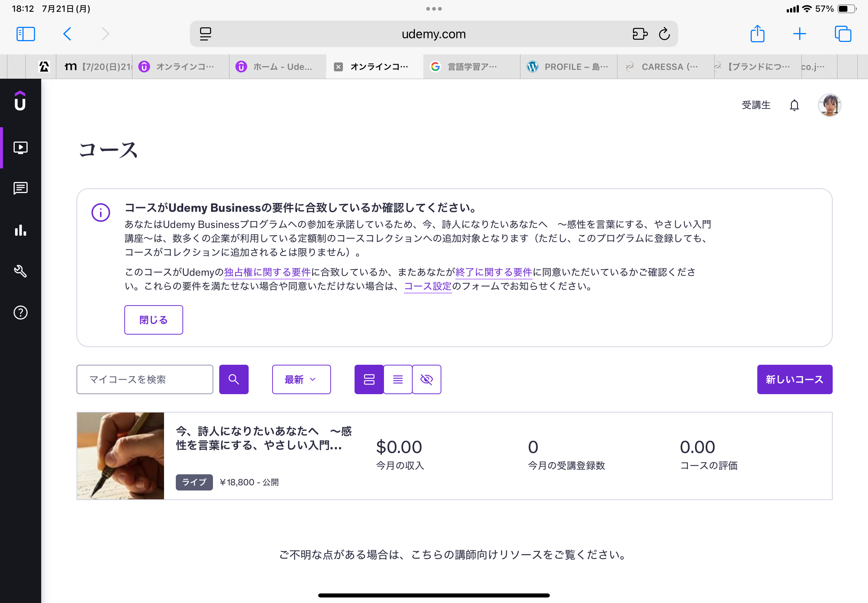This screenshot has width=868, height=603.
Task: Open the コース設定 link
Action: coord(427,286)
